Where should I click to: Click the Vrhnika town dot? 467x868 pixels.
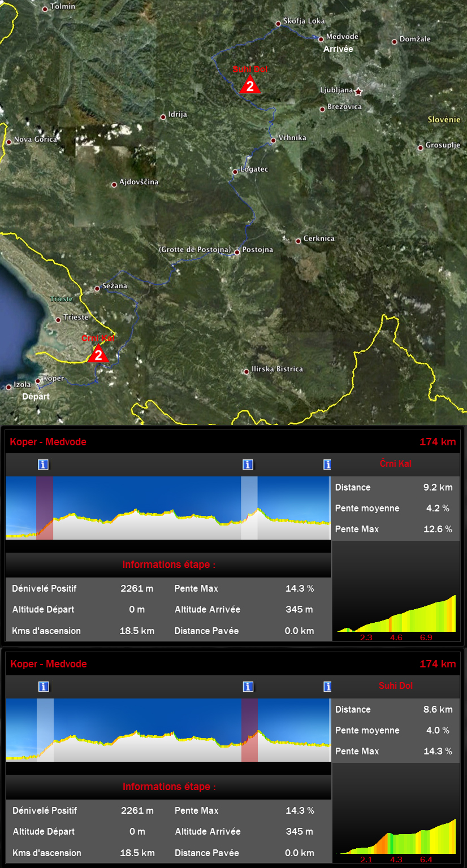click(273, 140)
